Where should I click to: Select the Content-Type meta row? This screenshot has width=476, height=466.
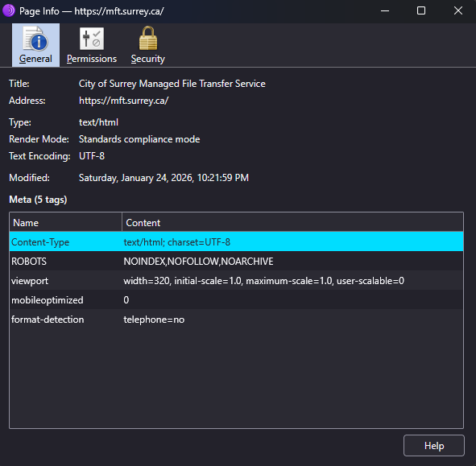tap(236, 241)
